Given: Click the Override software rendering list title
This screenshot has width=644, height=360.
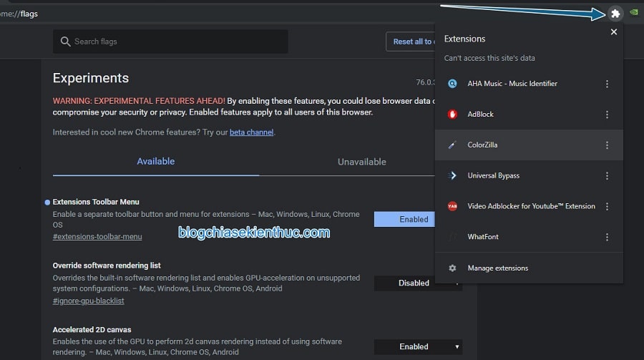Looking at the screenshot, I should (x=107, y=266).
